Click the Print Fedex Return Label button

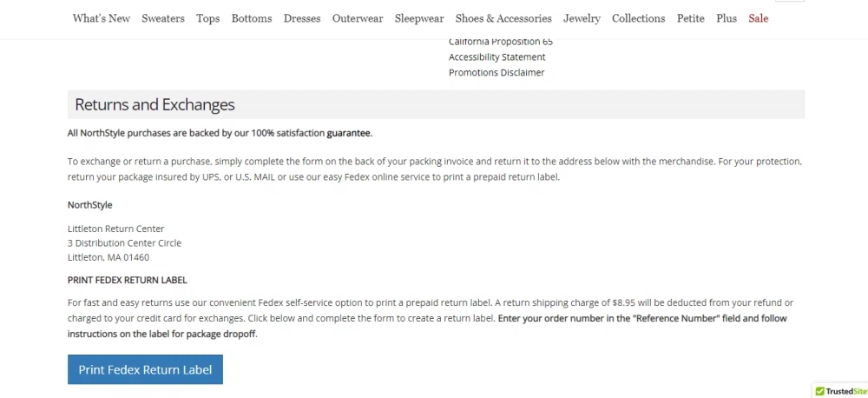[x=145, y=369]
